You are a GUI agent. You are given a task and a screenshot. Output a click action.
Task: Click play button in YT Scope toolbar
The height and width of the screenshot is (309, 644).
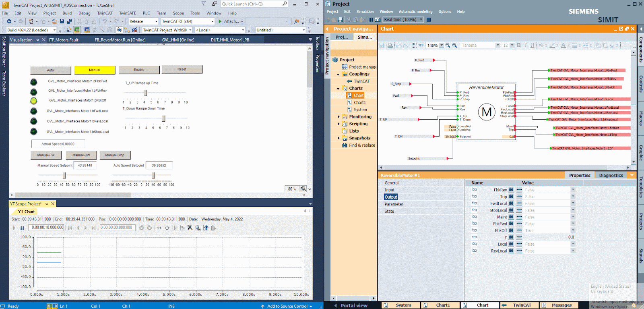pos(14,228)
